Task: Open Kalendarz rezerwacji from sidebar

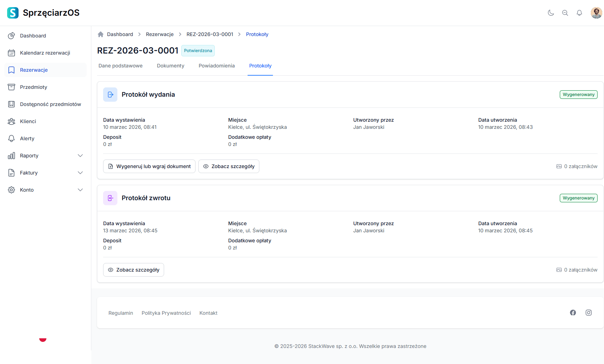Action: click(45, 53)
